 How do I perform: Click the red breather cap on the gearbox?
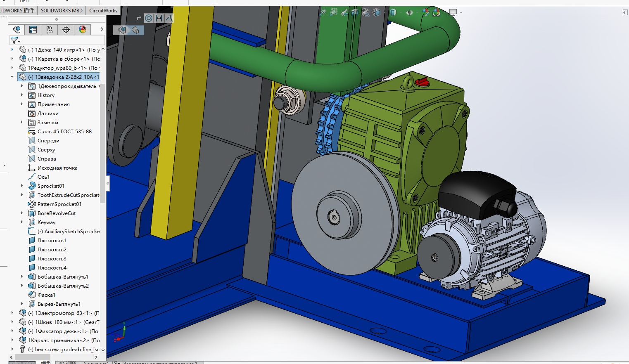[422, 82]
